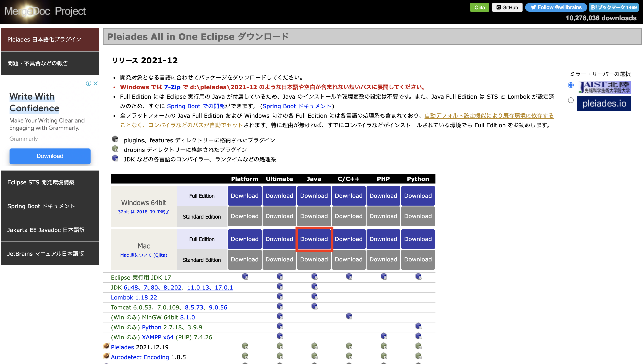Image resolution: width=643 pixels, height=364 pixels.
Task: Click the Tomcat 8.5.73 link
Action: [x=194, y=308]
